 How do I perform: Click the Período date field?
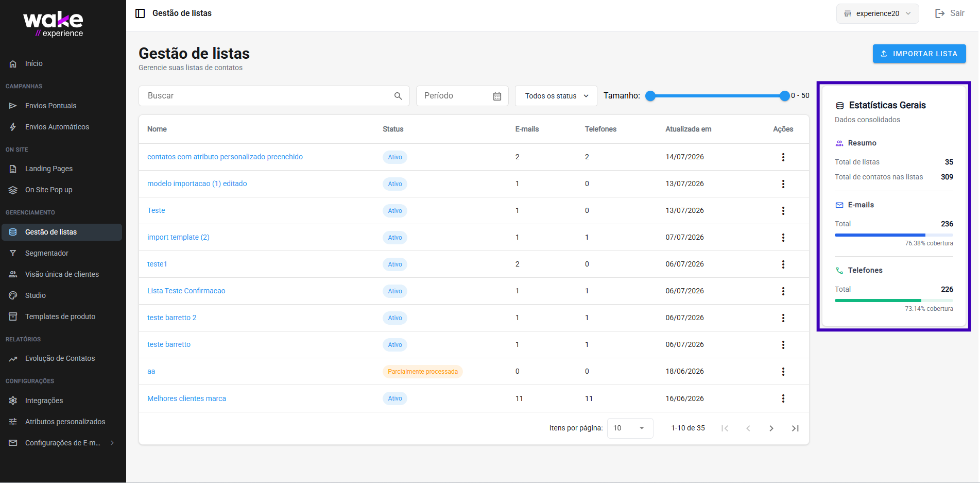[462, 96]
